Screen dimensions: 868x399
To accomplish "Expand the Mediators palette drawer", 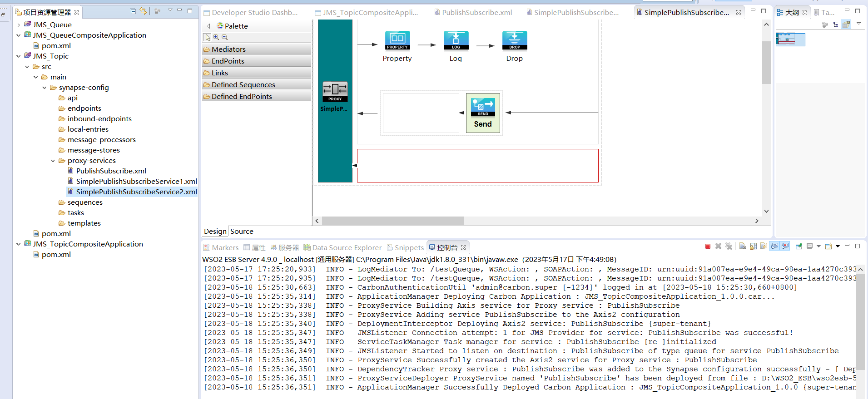I will pyautogui.click(x=257, y=49).
